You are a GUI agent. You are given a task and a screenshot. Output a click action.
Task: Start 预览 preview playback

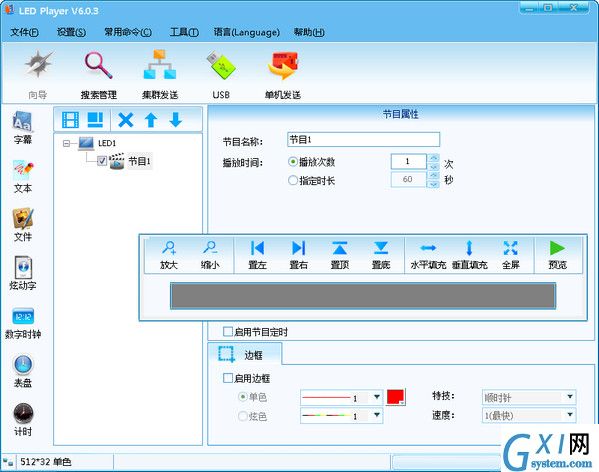[557, 255]
